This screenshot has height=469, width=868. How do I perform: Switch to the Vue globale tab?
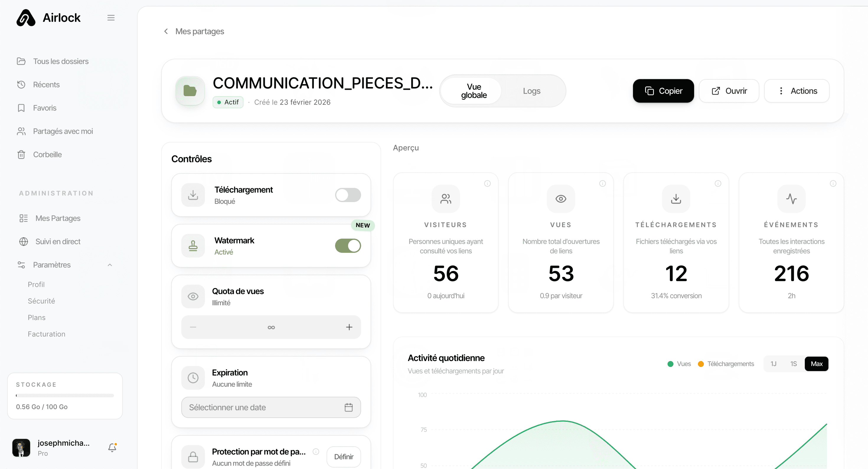point(471,91)
